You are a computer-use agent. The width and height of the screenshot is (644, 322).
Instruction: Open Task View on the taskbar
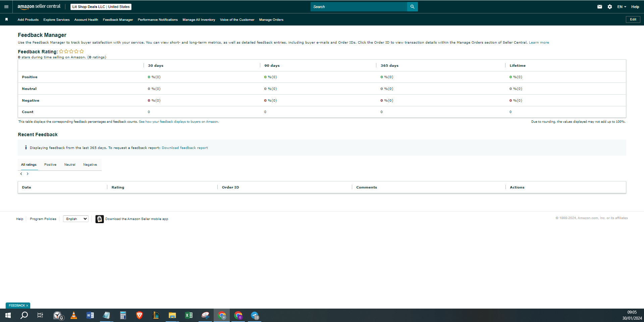[40, 315]
